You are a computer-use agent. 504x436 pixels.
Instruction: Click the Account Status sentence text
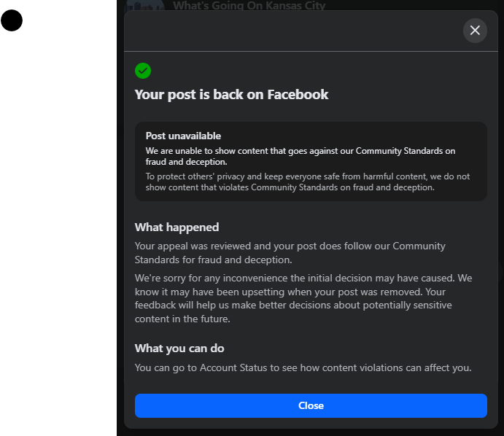303,367
